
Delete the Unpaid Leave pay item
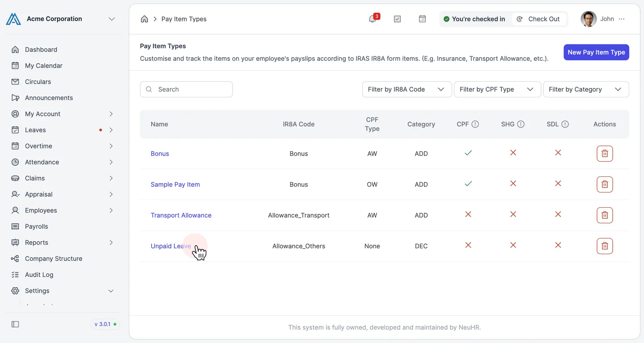coord(605,246)
